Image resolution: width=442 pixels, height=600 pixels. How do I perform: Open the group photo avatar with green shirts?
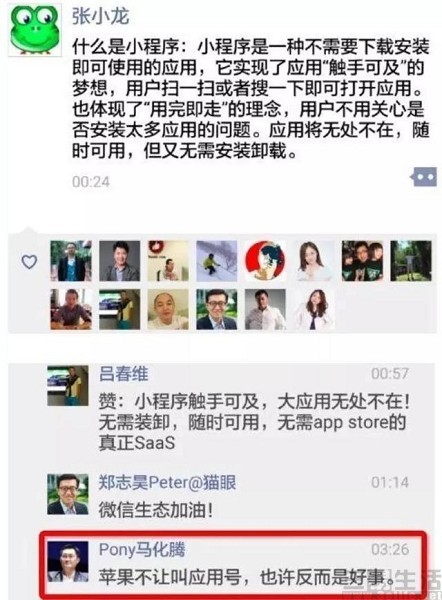click(362, 261)
